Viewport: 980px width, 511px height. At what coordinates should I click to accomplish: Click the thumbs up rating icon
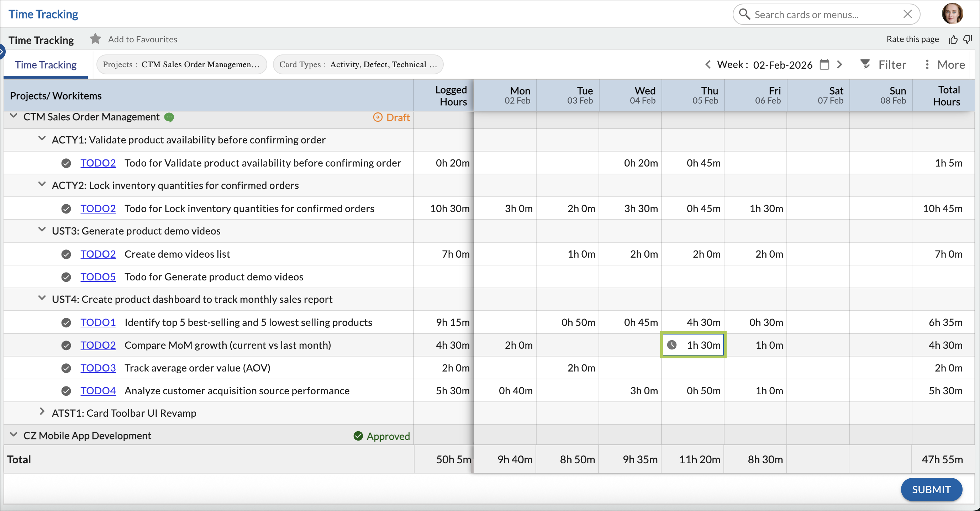[953, 39]
